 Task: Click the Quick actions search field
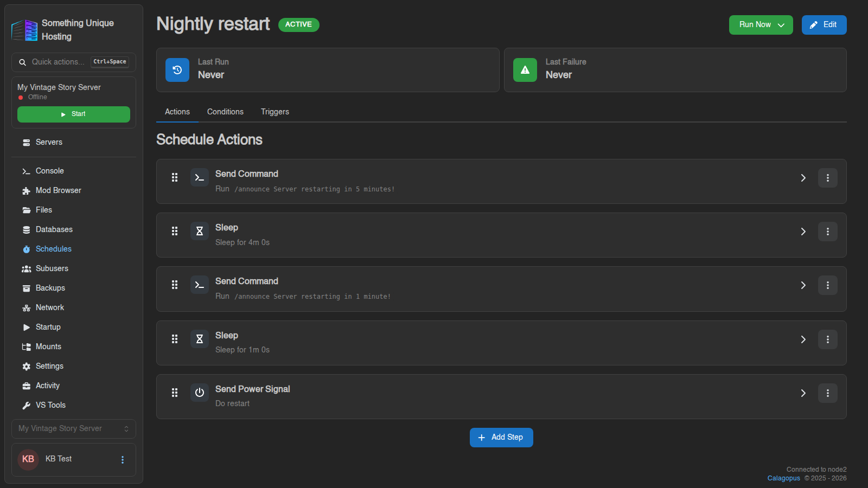74,62
